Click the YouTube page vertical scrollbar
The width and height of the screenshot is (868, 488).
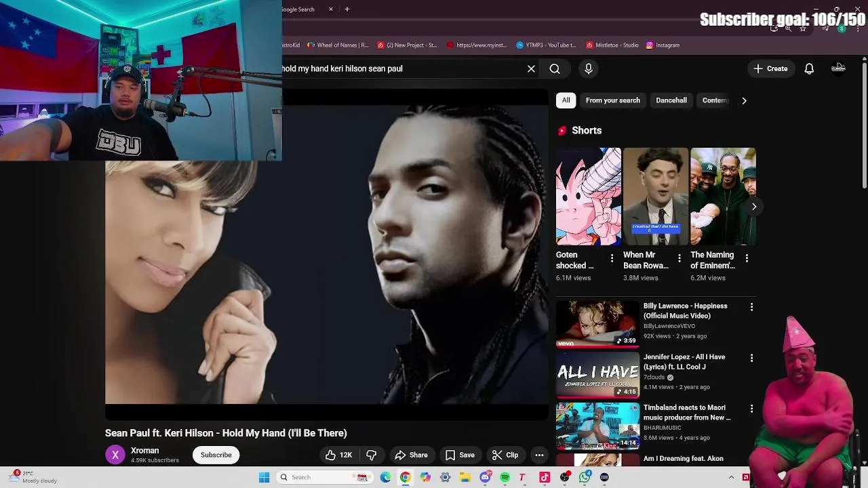pos(864,125)
